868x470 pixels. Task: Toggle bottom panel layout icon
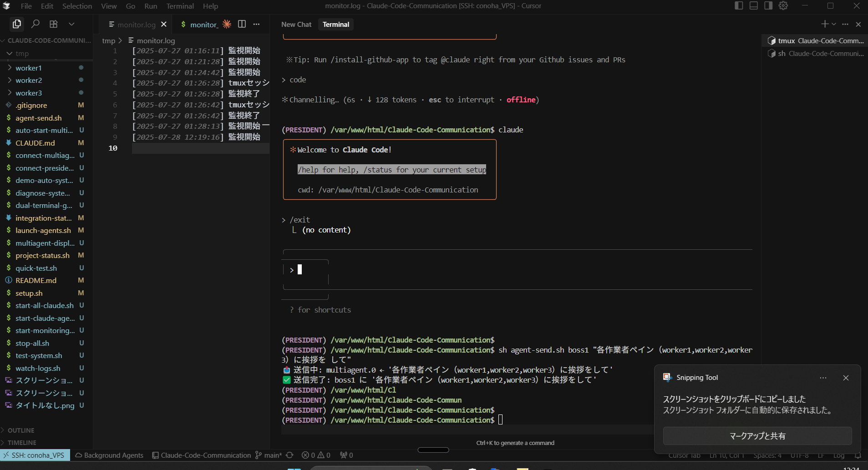(x=754, y=5)
